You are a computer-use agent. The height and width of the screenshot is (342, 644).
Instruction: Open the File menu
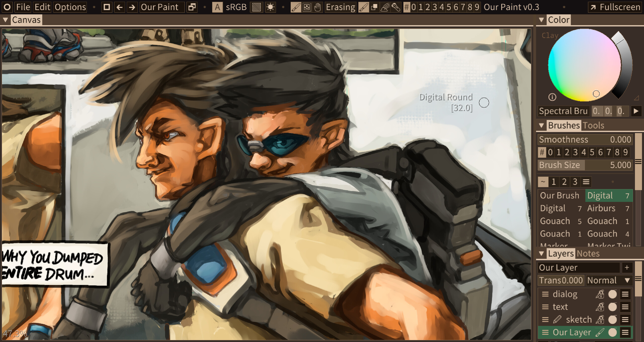[23, 7]
